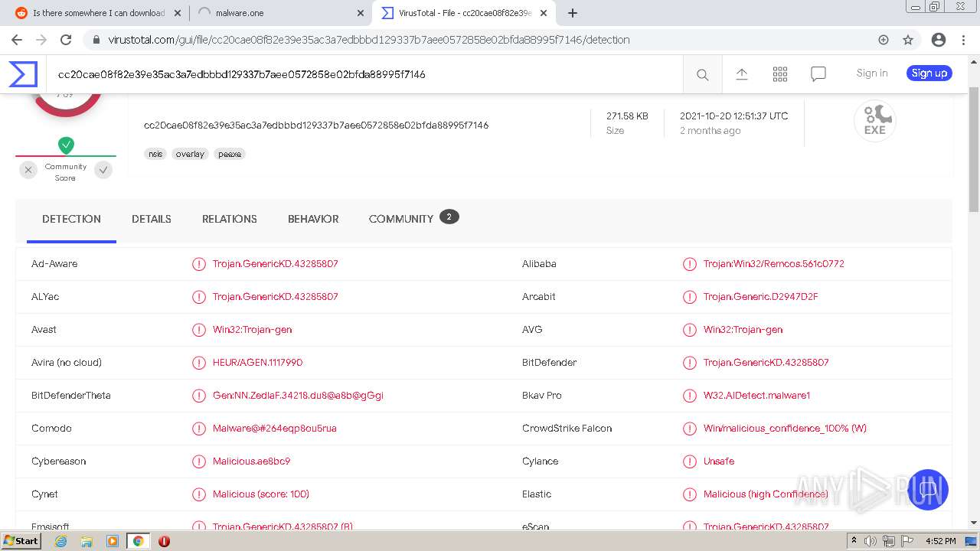Click Trojan:Win32/Remcos.561c0772 detection text
The image size is (980, 551).
(774, 264)
